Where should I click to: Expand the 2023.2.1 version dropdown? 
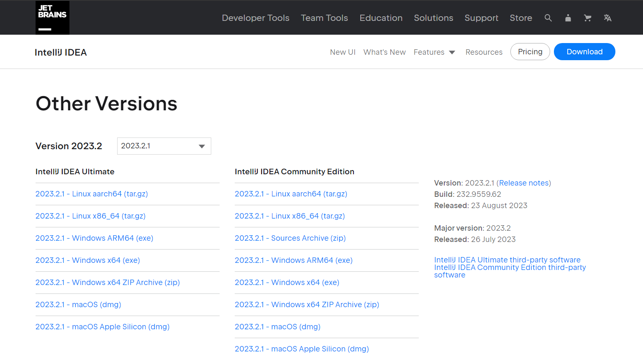coord(164,146)
